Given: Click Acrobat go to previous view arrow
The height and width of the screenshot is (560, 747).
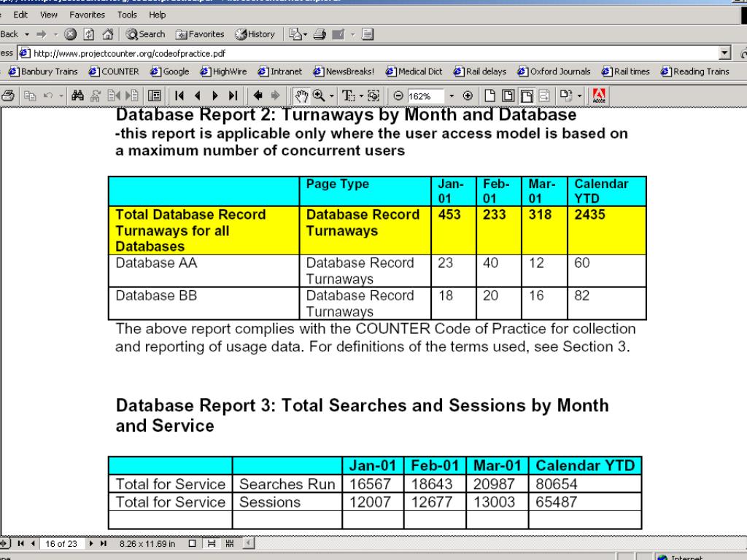Looking at the screenshot, I should (258, 96).
